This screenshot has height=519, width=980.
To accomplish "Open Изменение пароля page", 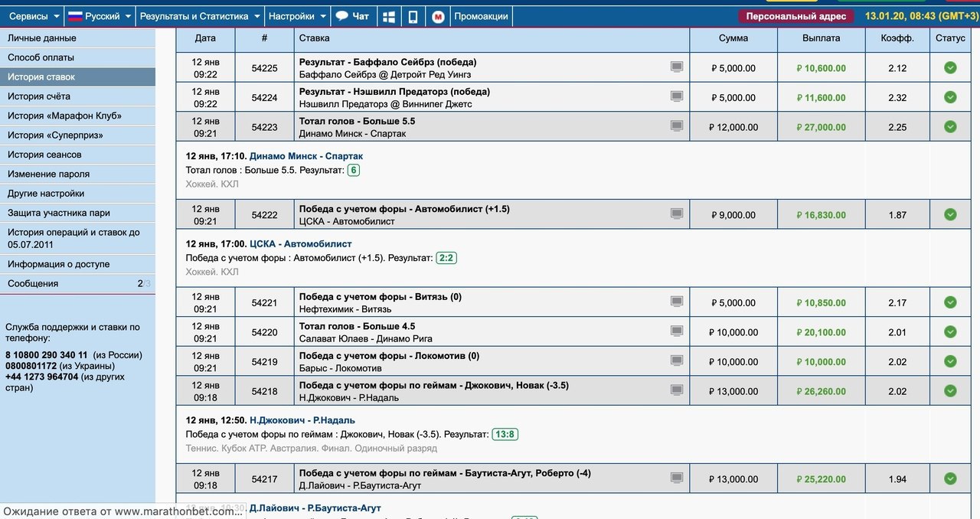I will 77,174.
